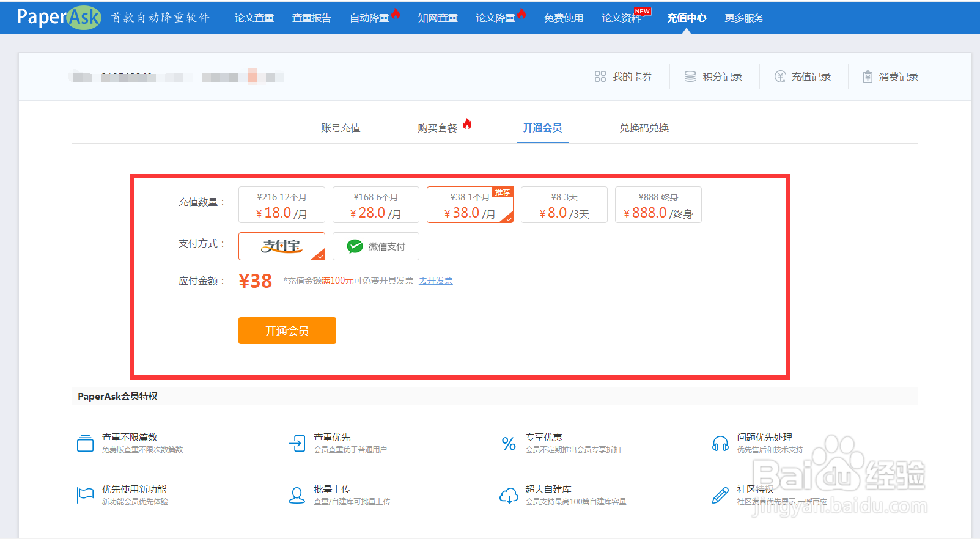Screen dimensions: 980x539
Task: Open the 知网查重 nav item
Action: click(438, 18)
